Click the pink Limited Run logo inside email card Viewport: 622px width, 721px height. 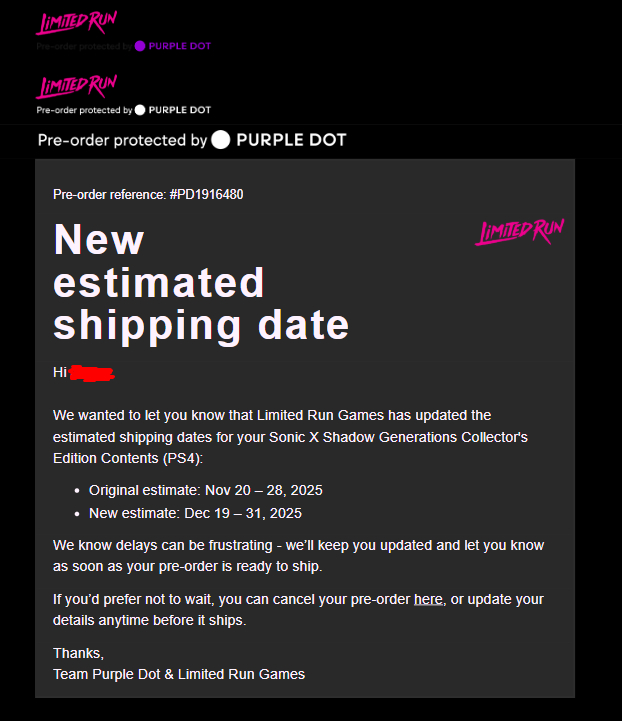click(x=519, y=232)
